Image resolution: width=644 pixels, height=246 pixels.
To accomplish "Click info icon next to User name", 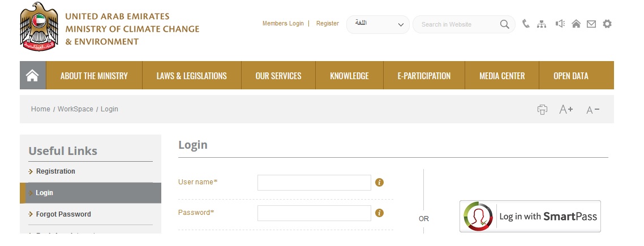I will 380,182.
